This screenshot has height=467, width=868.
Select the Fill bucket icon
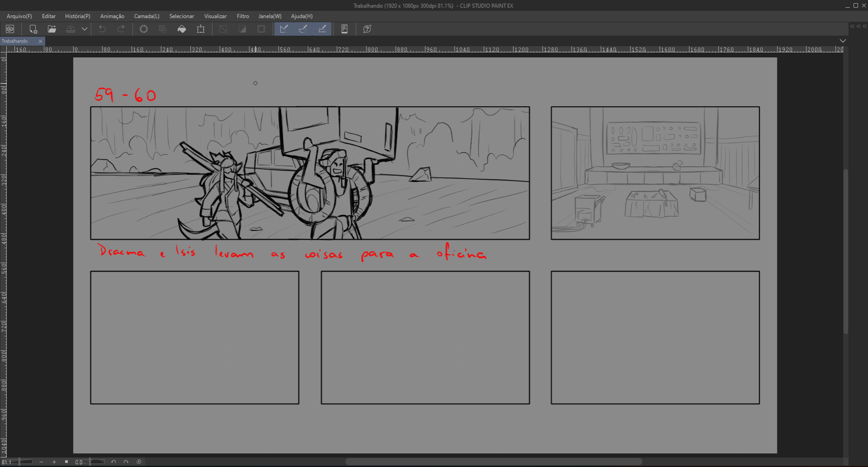click(x=182, y=29)
